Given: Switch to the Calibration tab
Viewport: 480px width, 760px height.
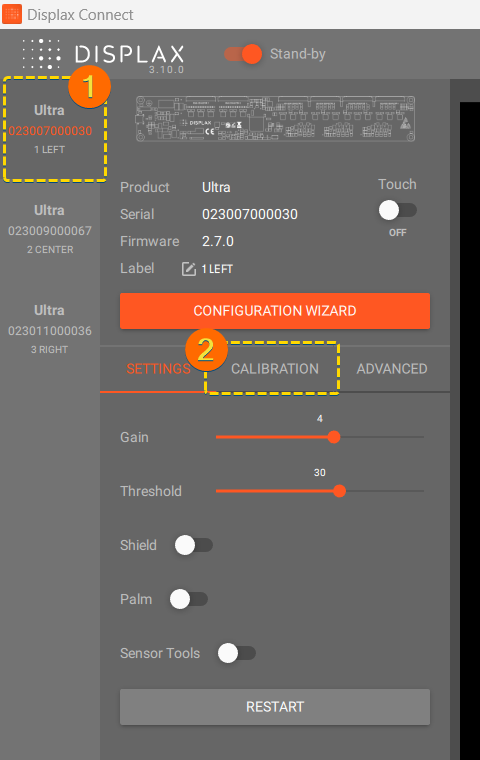Looking at the screenshot, I should pyautogui.click(x=274, y=369).
